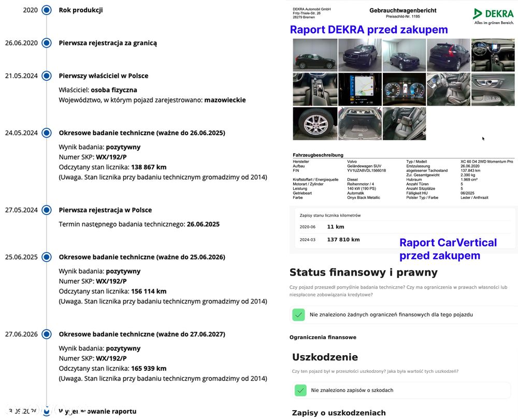Click the green check beside damage records result
518x420 pixels.
click(300, 390)
